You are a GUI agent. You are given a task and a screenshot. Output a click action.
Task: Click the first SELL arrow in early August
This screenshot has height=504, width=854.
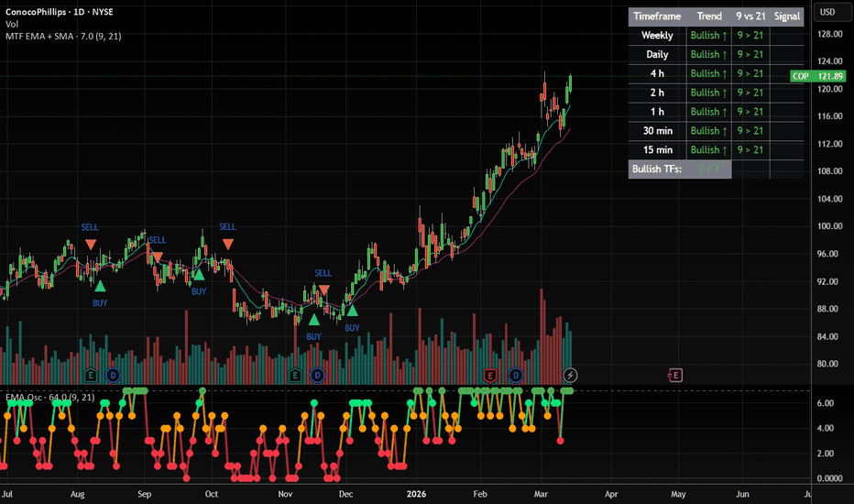click(x=90, y=244)
